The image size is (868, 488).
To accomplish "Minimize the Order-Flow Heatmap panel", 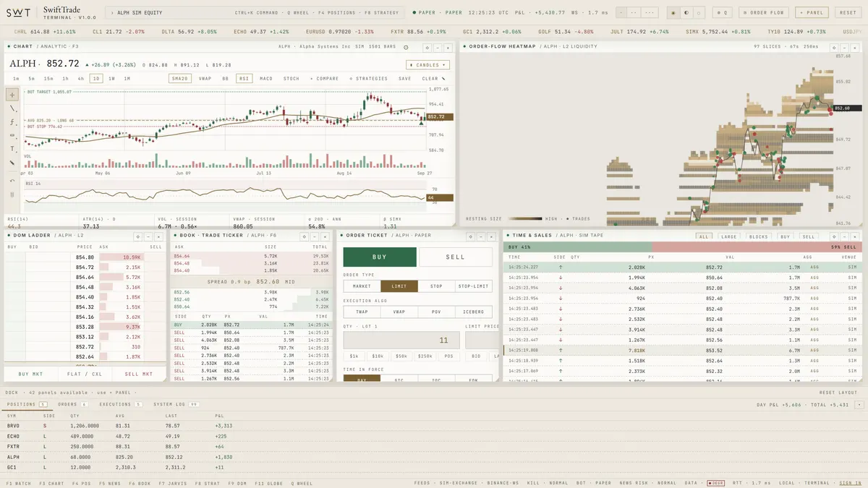I will 845,47.
